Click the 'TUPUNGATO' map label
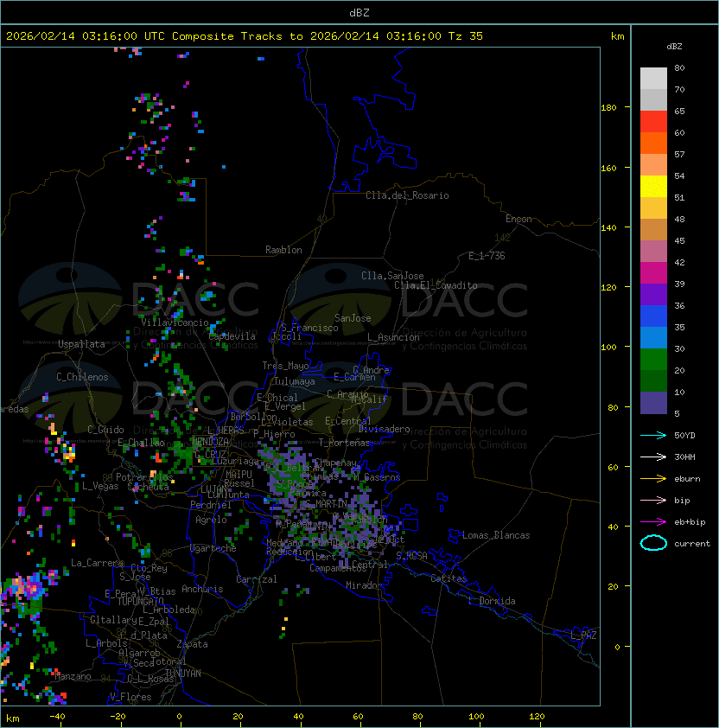The width and height of the screenshot is (719, 728). pyautogui.click(x=140, y=602)
